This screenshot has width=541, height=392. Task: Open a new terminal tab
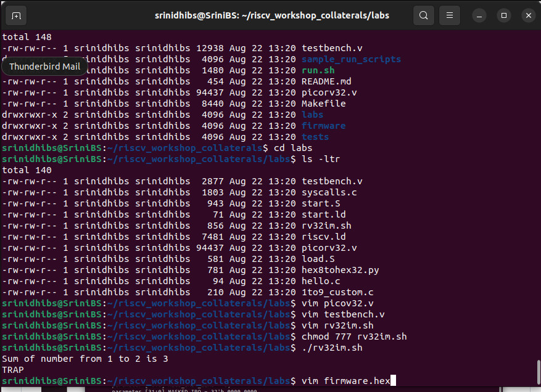pos(15,15)
